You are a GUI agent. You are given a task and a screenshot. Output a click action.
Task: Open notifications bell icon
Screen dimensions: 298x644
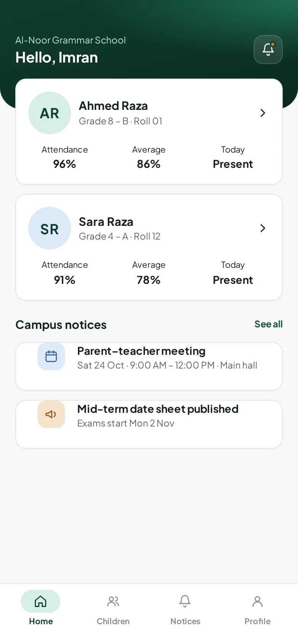[268, 50]
